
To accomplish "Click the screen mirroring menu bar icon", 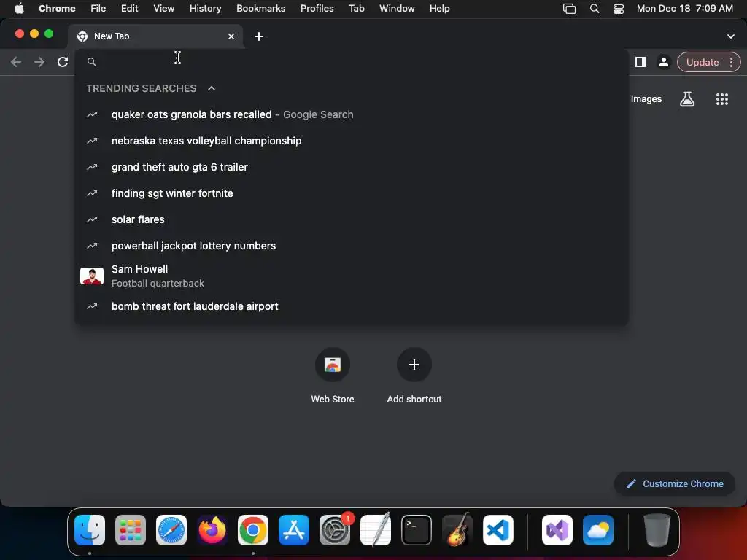I will [569, 9].
